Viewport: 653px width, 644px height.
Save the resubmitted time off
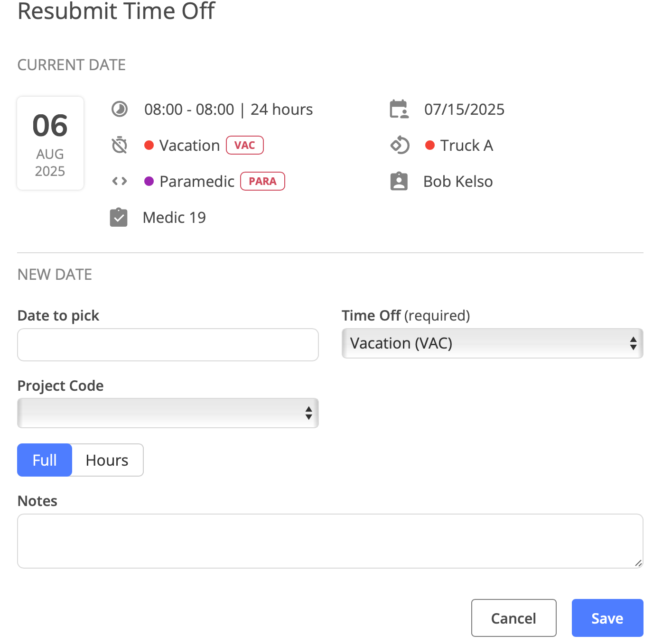[607, 618]
